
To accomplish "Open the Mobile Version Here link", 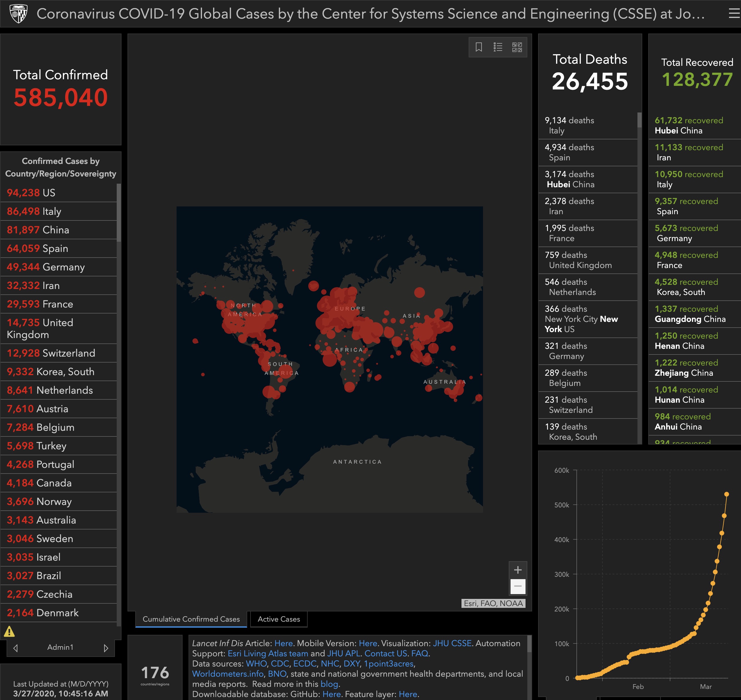I will (368, 643).
